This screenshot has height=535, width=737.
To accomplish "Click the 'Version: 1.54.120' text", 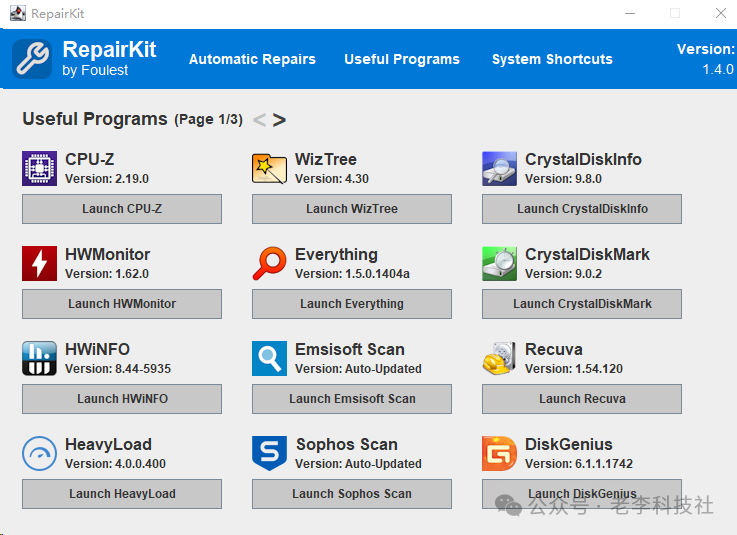I will pyautogui.click(x=573, y=369).
